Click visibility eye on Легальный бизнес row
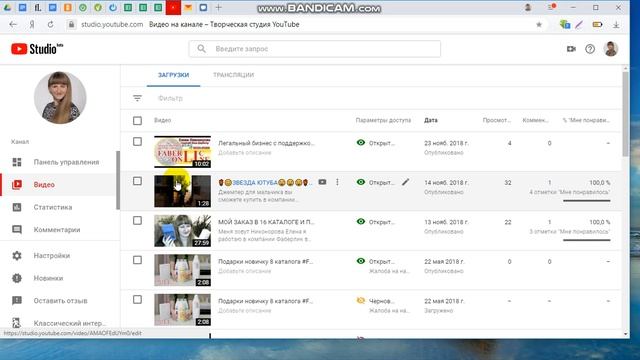This screenshot has width=640, height=360. click(360, 142)
